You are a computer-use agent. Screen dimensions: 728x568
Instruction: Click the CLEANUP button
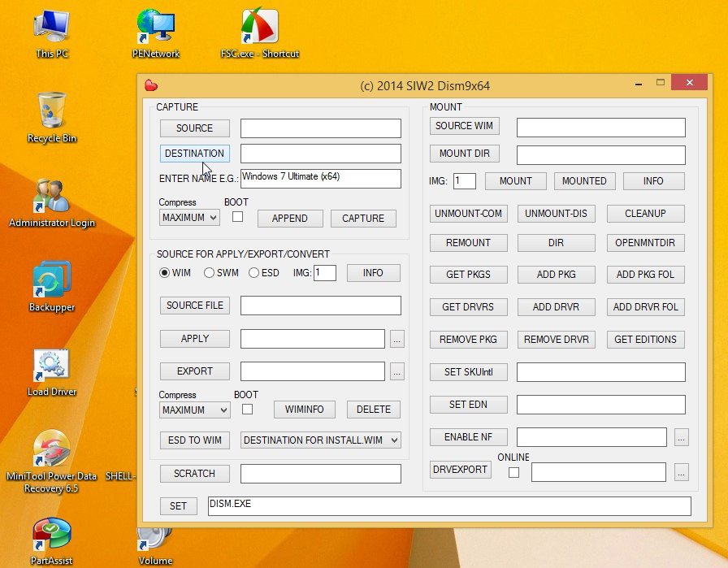[646, 214]
